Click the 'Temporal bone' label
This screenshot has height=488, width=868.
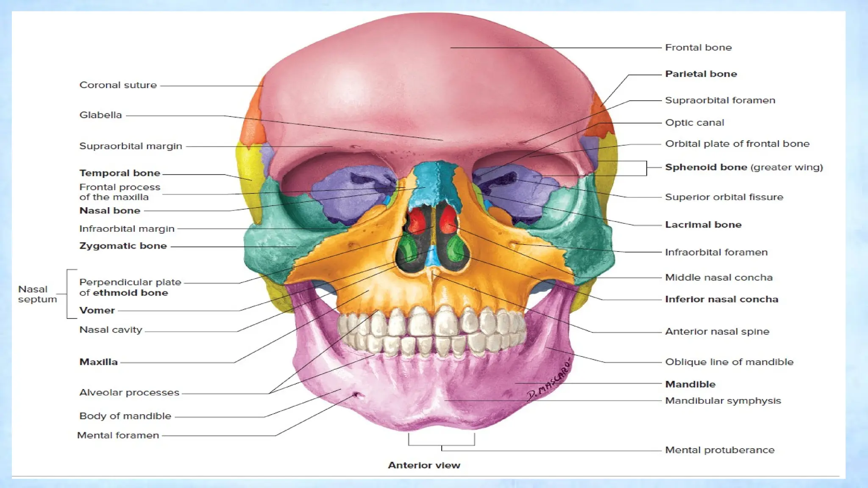click(120, 173)
